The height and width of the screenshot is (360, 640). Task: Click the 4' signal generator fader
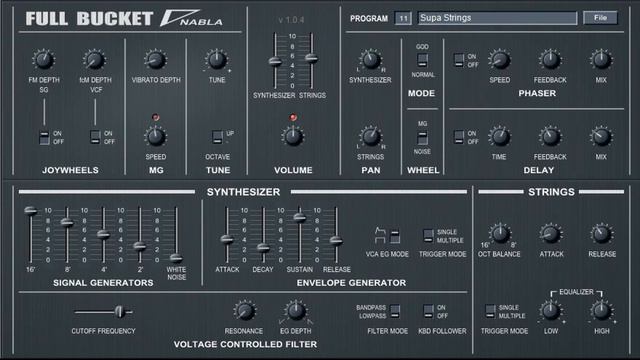103,234
